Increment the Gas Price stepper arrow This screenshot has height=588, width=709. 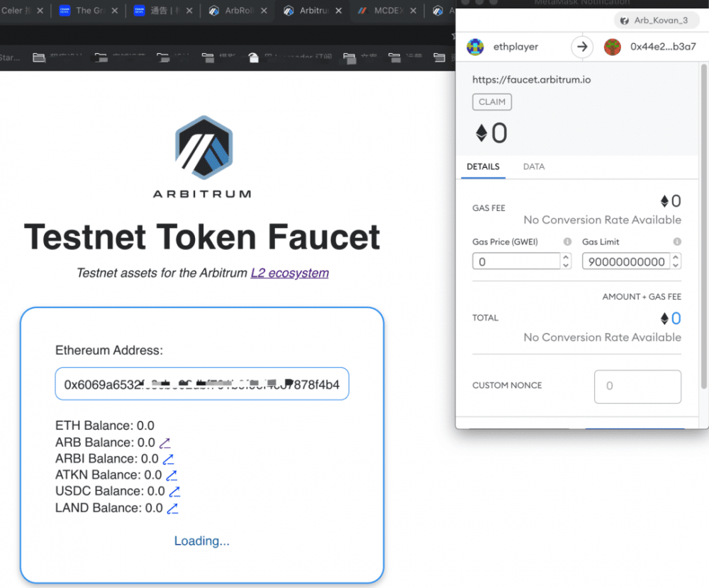(x=566, y=257)
